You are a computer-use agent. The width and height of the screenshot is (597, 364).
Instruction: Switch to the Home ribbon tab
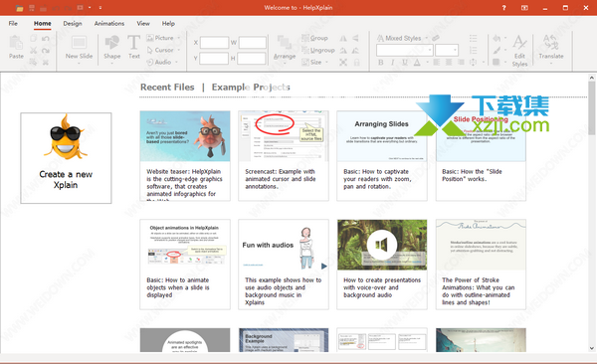[42, 23]
